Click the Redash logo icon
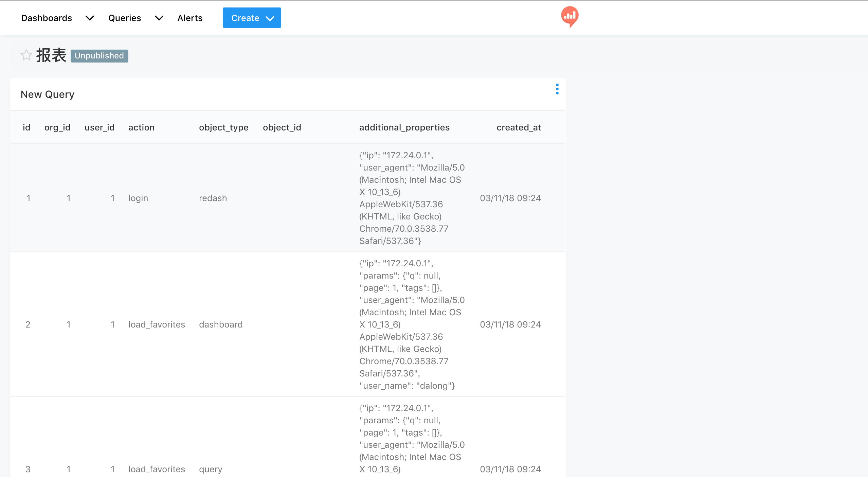868x477 pixels. pos(569,17)
